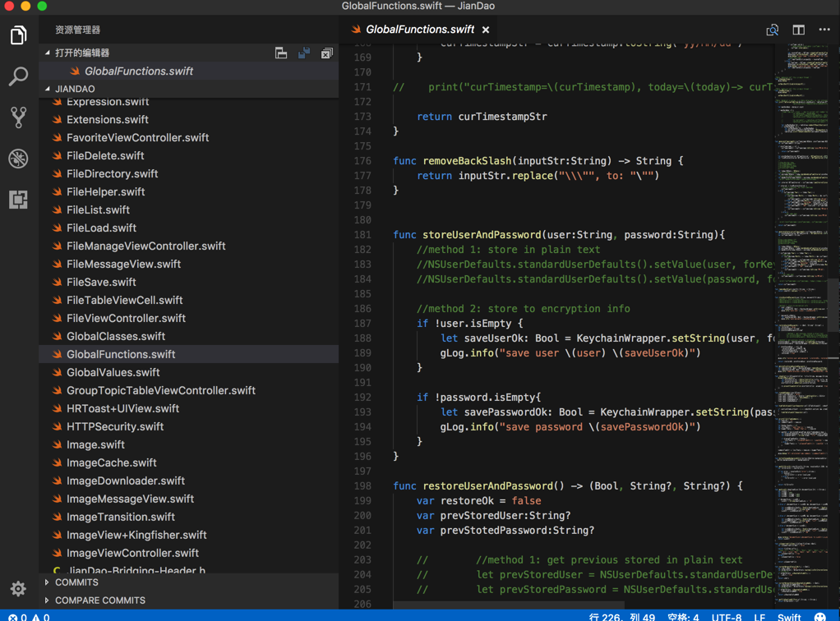840x621 pixels.
Task: Change the LF end-of-line setting
Action: click(759, 617)
